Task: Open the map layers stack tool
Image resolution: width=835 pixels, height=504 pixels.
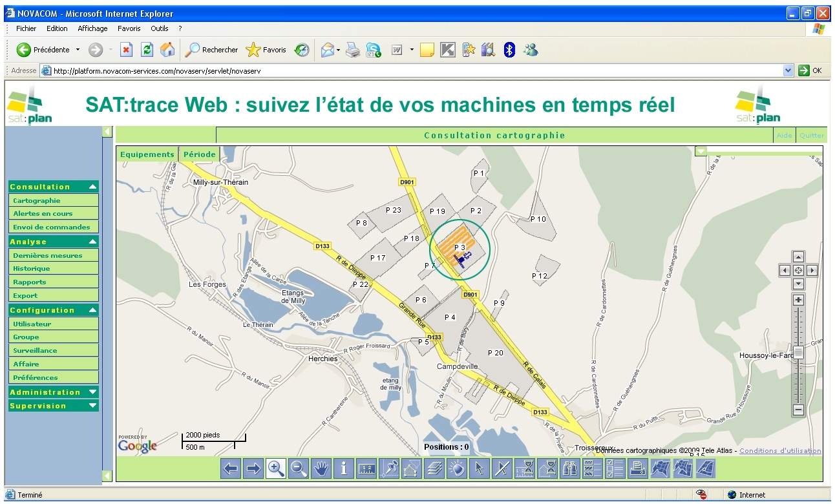Action: (x=434, y=468)
